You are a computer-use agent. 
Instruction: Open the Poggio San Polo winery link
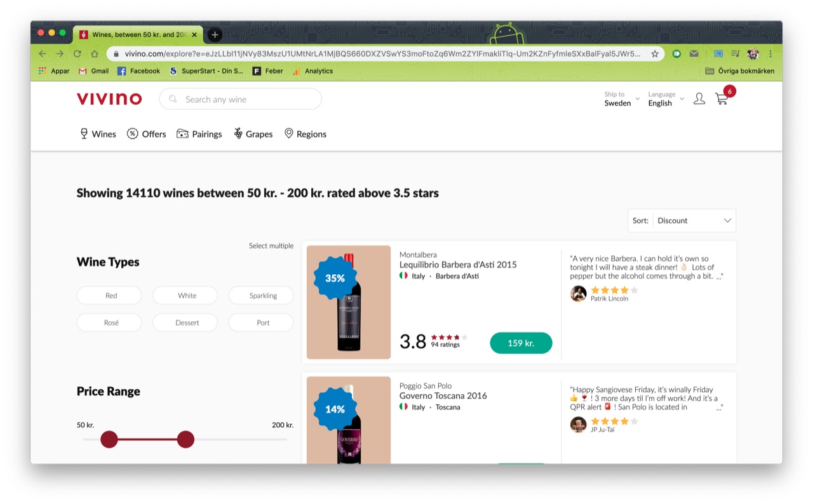point(426,385)
